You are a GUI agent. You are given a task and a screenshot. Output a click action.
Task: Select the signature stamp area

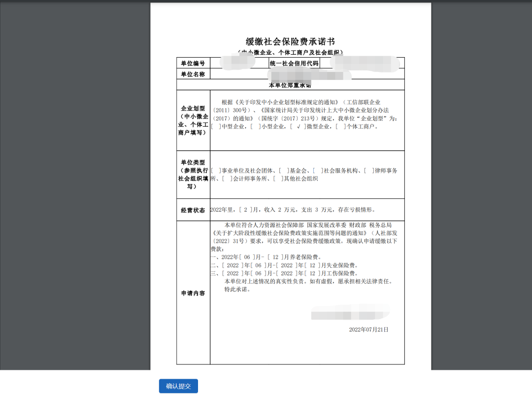pyautogui.click(x=350, y=313)
